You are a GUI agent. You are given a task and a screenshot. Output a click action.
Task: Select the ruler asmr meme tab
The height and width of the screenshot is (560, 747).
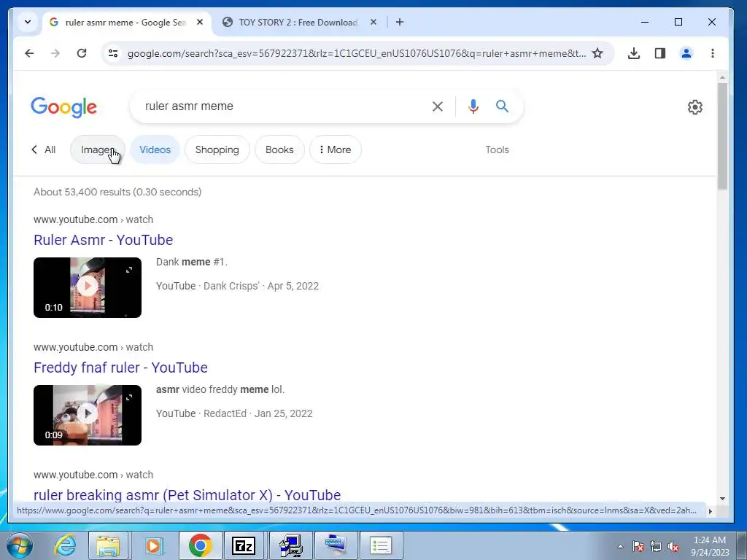point(125,23)
